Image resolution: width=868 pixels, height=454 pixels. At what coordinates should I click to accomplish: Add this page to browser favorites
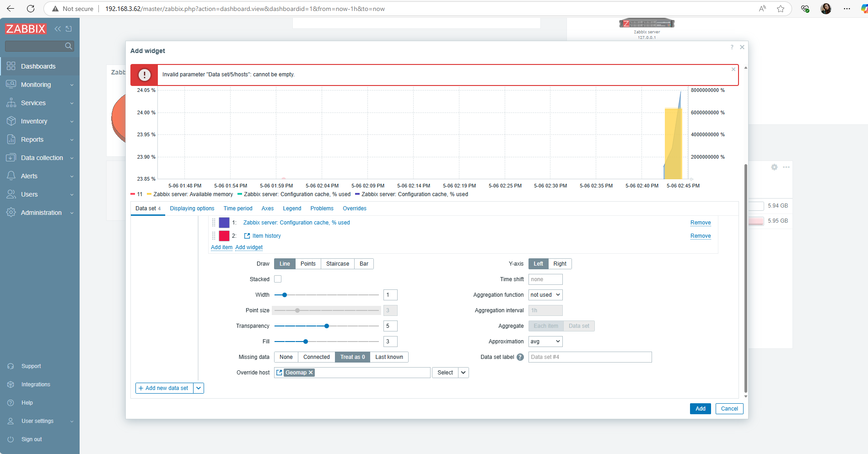click(x=781, y=9)
